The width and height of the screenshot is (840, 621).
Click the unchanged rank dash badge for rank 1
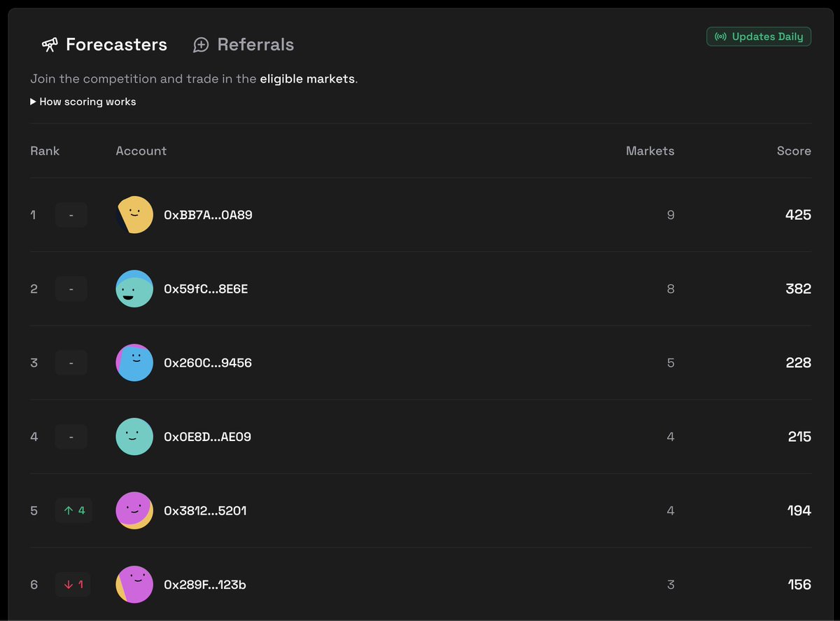point(71,215)
